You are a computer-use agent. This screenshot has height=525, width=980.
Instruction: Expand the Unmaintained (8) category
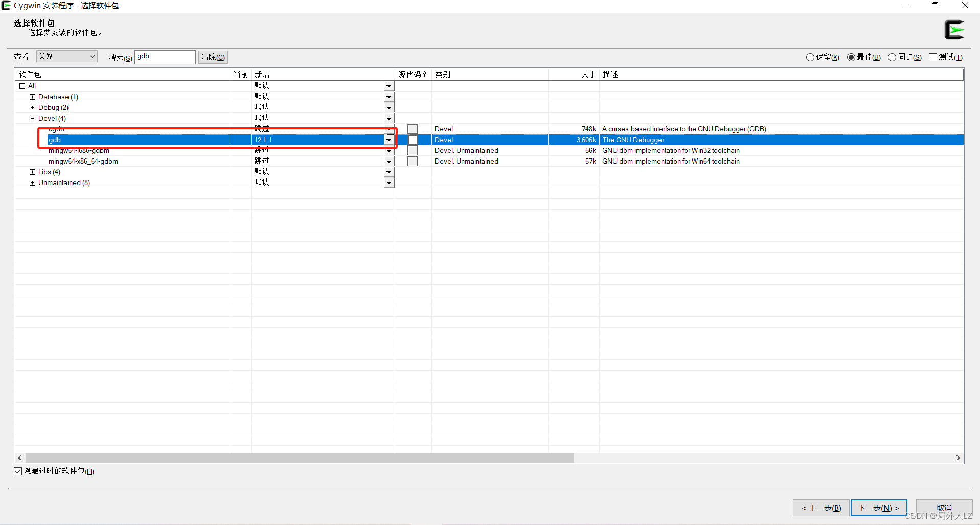pos(33,182)
